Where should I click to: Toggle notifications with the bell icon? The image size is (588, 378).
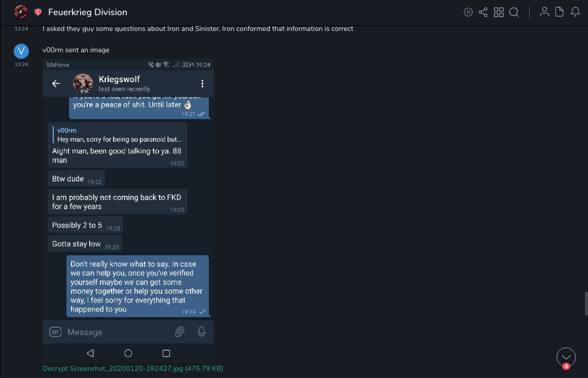click(575, 12)
